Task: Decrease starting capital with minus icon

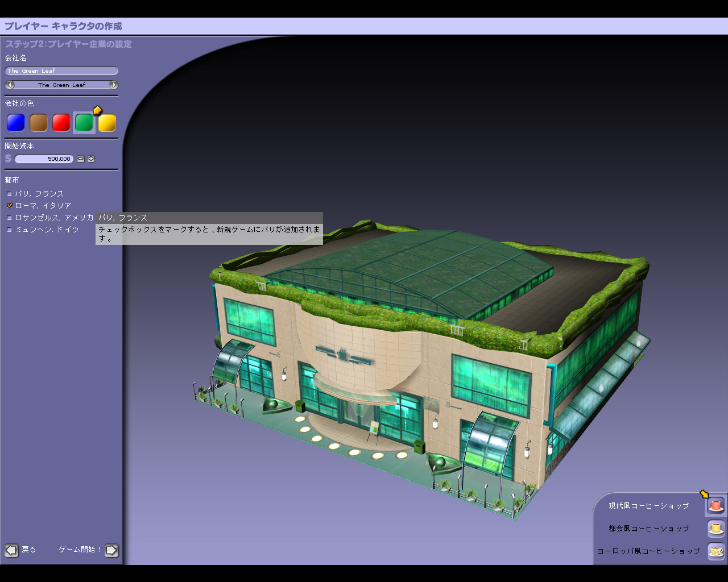Action: click(x=81, y=159)
